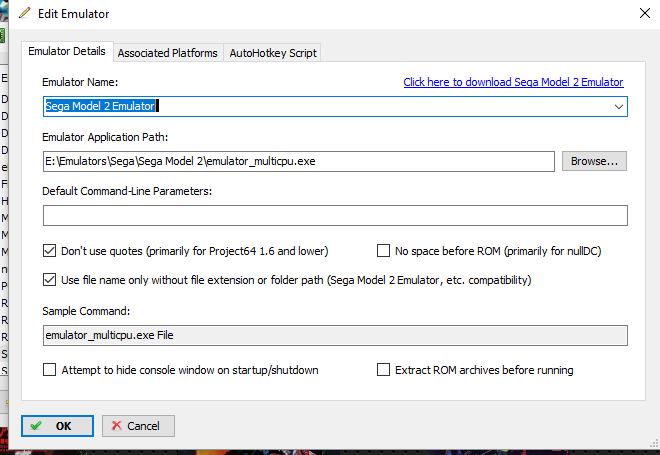Switch to the Associated Platforms tab
The image size is (660, 455).
(168, 53)
